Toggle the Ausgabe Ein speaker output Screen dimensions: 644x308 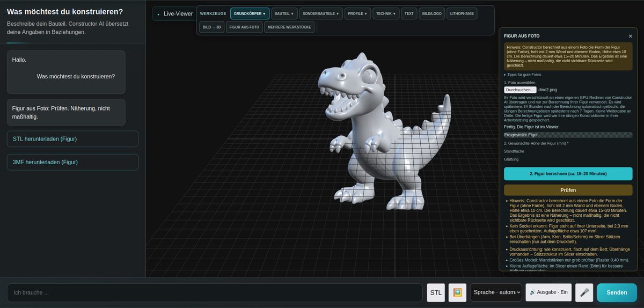[548, 292]
